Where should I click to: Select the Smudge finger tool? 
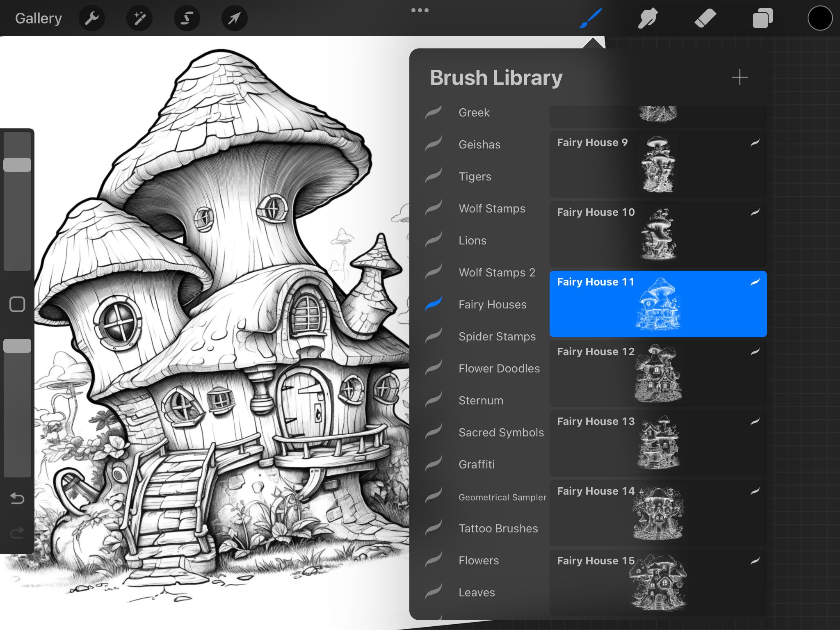coord(648,18)
